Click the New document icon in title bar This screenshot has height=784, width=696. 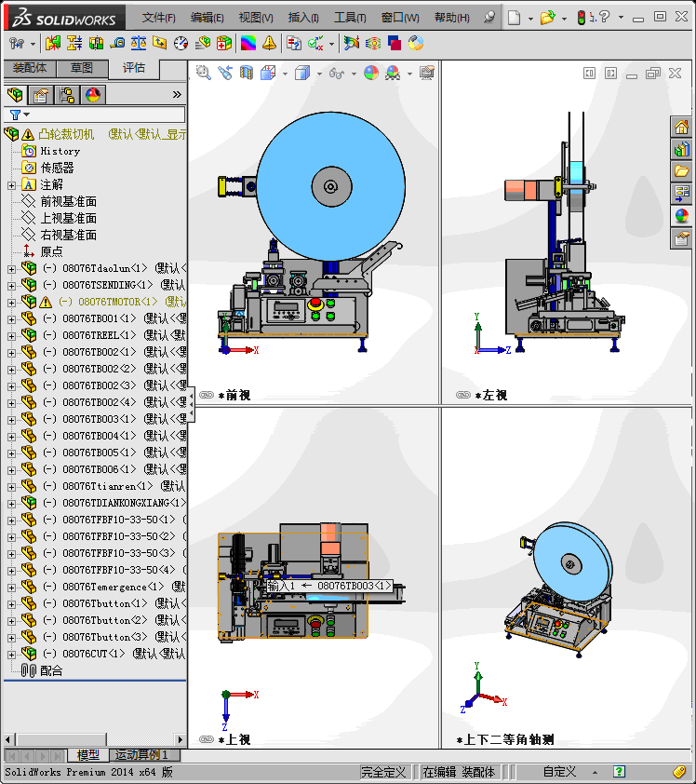click(x=515, y=18)
